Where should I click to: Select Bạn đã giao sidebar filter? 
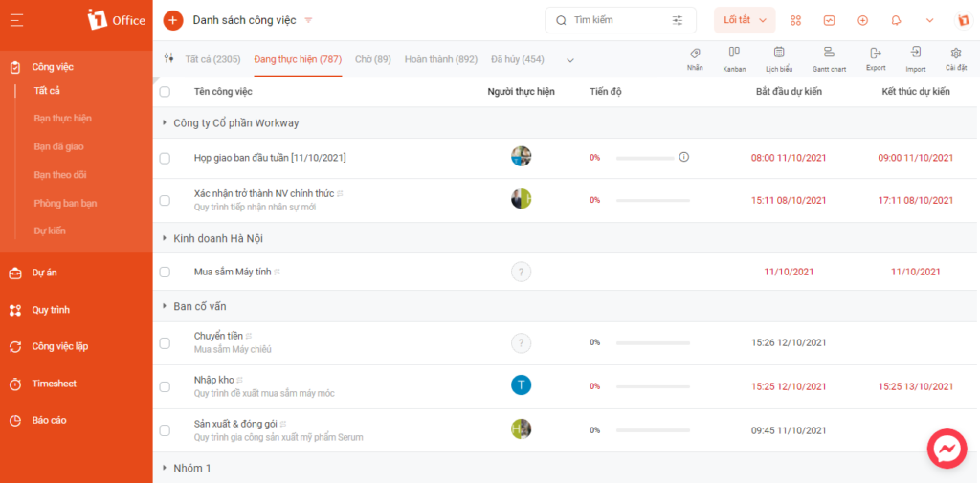click(x=58, y=147)
